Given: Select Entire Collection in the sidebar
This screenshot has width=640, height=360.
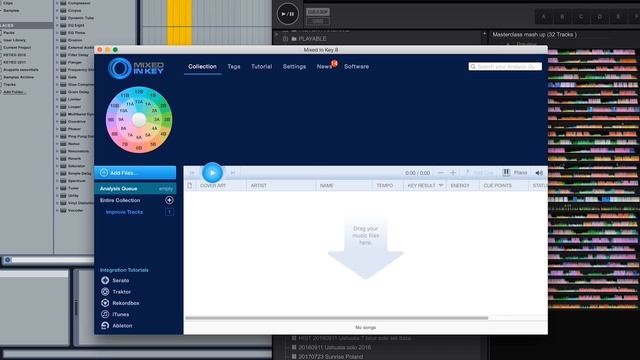Looking at the screenshot, I should [x=120, y=200].
